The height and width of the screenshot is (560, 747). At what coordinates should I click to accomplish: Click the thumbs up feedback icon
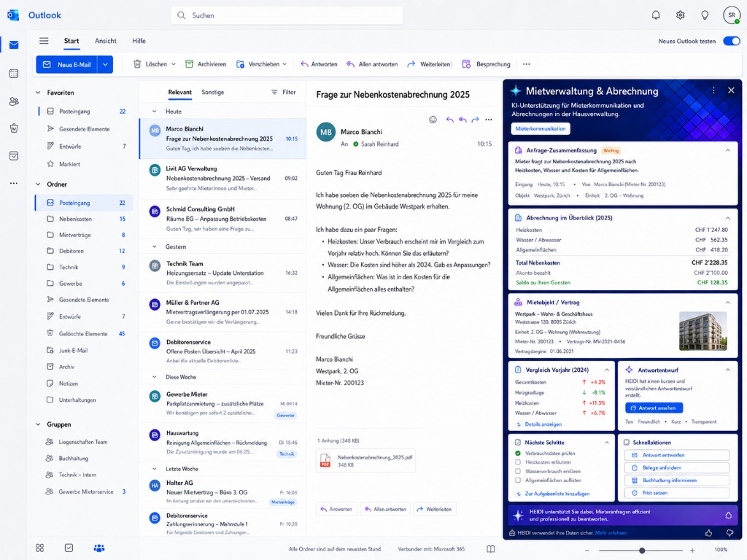[709, 533]
